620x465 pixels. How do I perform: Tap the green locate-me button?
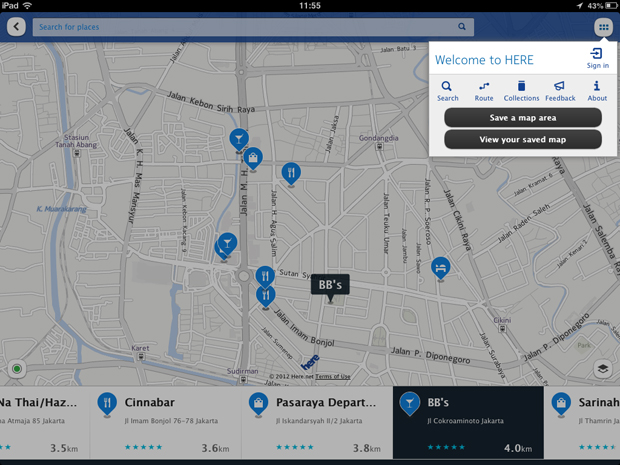(17, 369)
